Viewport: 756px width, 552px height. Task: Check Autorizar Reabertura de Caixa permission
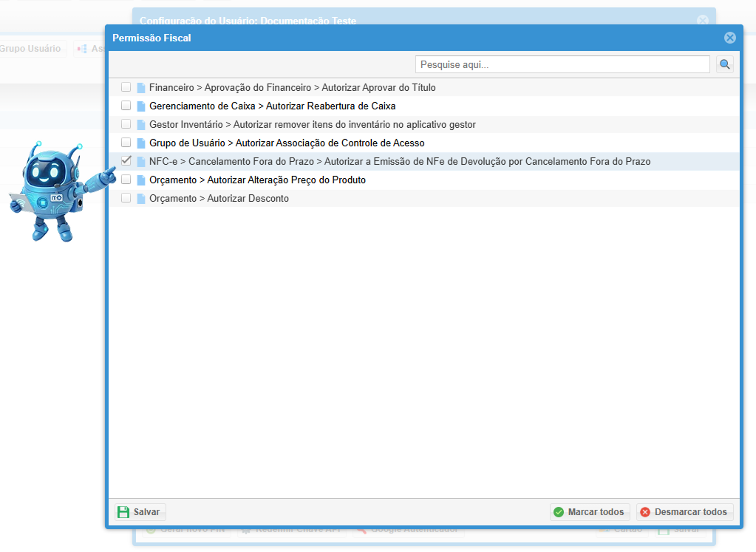click(x=126, y=106)
